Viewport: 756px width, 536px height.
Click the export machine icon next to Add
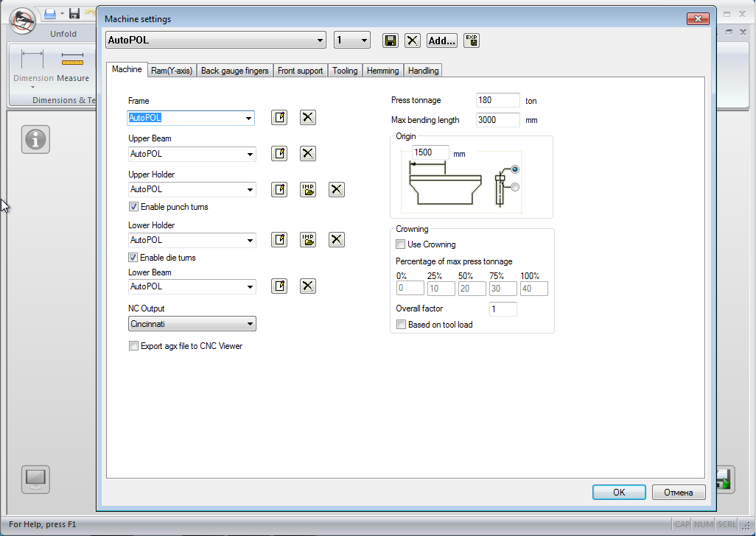[x=472, y=40]
